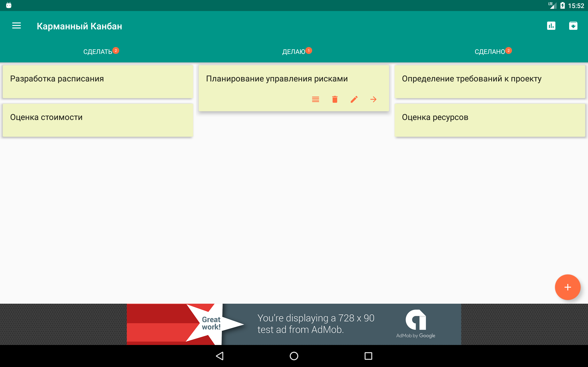Open the hamburger navigation menu
588x367 pixels.
coord(17,26)
